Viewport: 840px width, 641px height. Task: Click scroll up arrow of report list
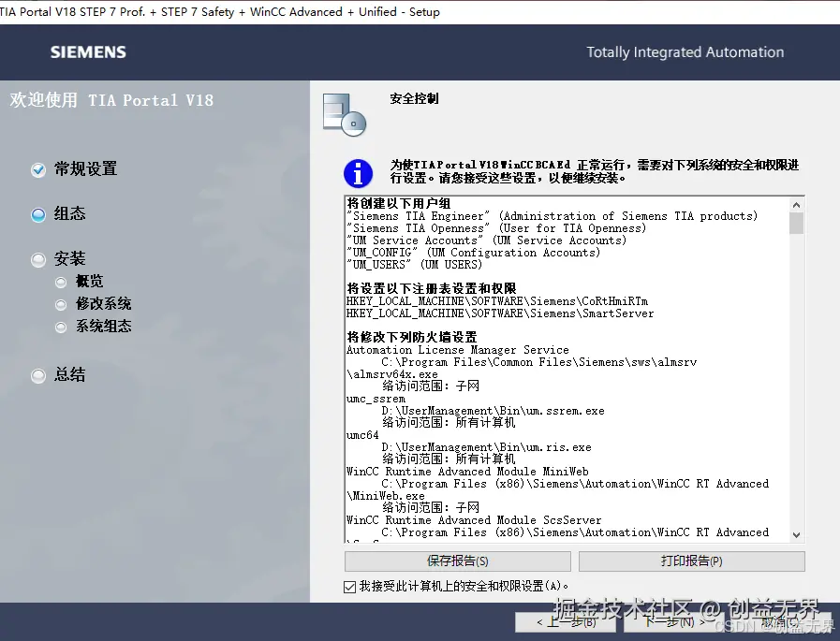coord(796,205)
